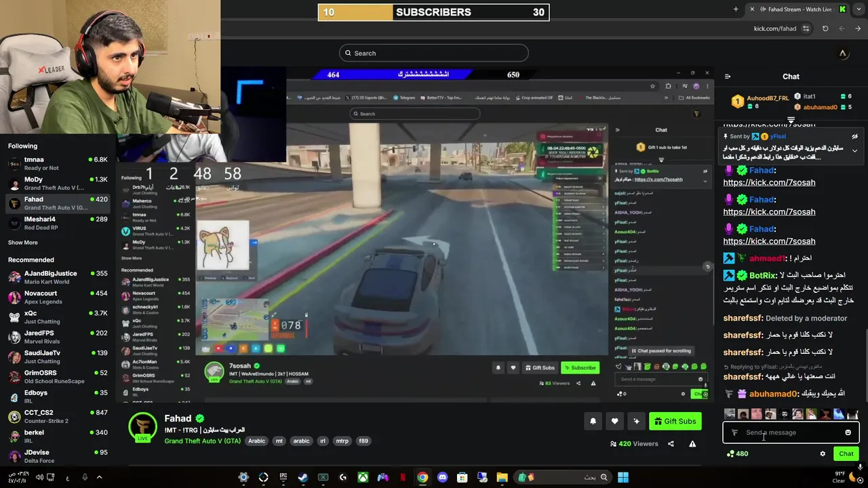The height and width of the screenshot is (488, 868).
Task: Open xQc recommended channel
Action: [58, 317]
